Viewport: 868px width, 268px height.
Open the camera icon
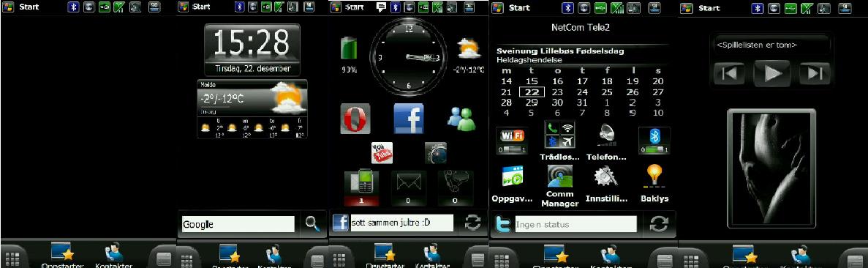point(436,153)
